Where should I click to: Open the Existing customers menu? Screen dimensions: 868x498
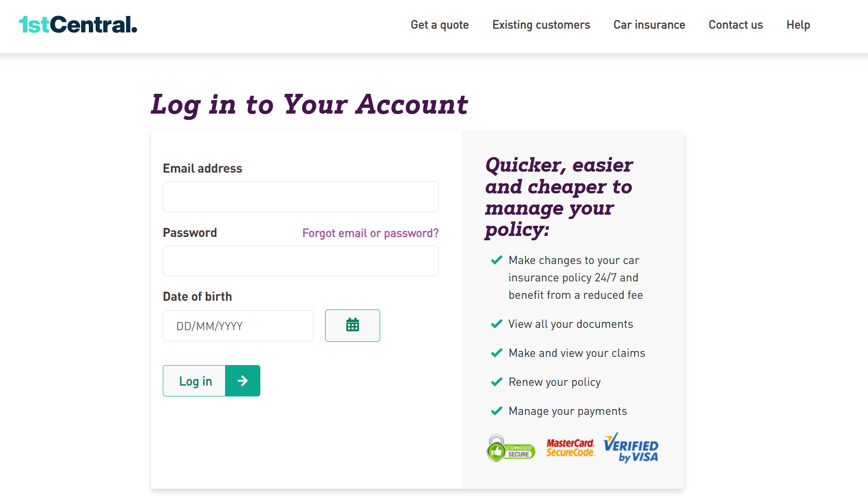click(x=541, y=25)
